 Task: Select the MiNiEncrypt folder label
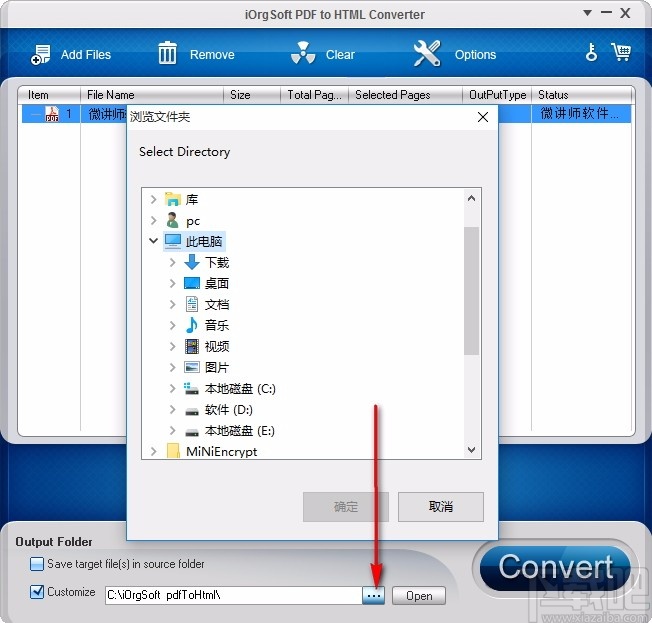coord(222,451)
